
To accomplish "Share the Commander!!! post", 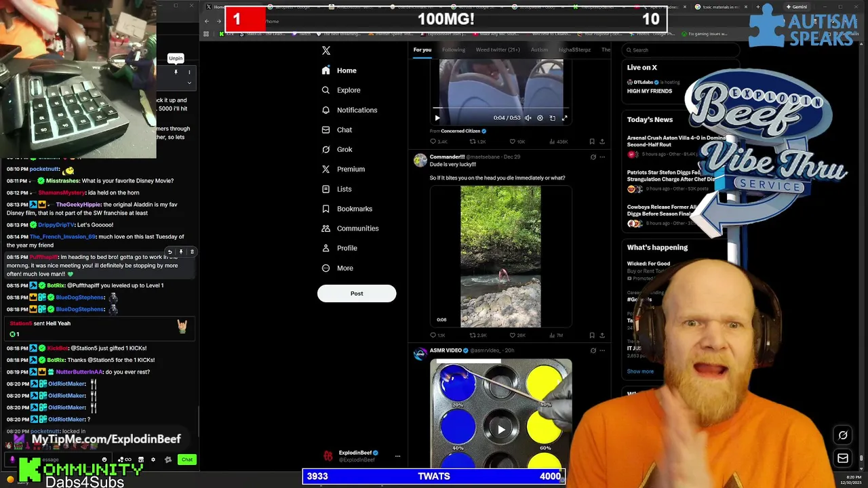I will (x=602, y=335).
